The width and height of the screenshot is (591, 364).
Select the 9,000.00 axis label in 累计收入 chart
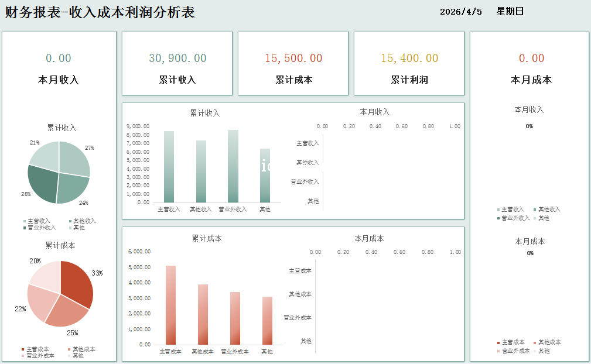138,126
